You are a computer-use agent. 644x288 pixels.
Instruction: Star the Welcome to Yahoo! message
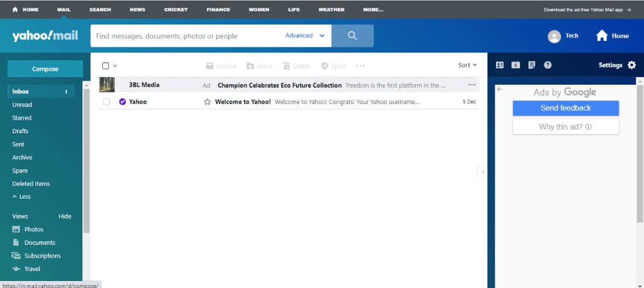click(x=207, y=102)
